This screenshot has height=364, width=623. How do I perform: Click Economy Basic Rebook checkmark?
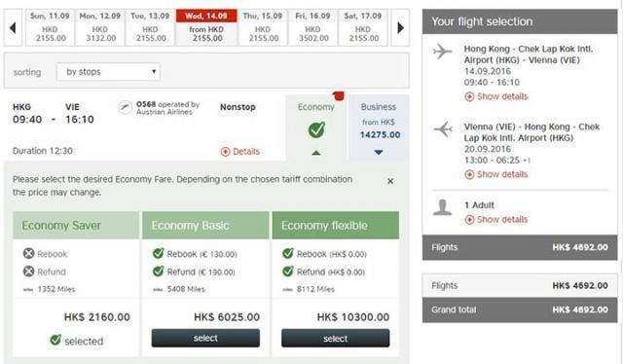pyautogui.click(x=158, y=253)
